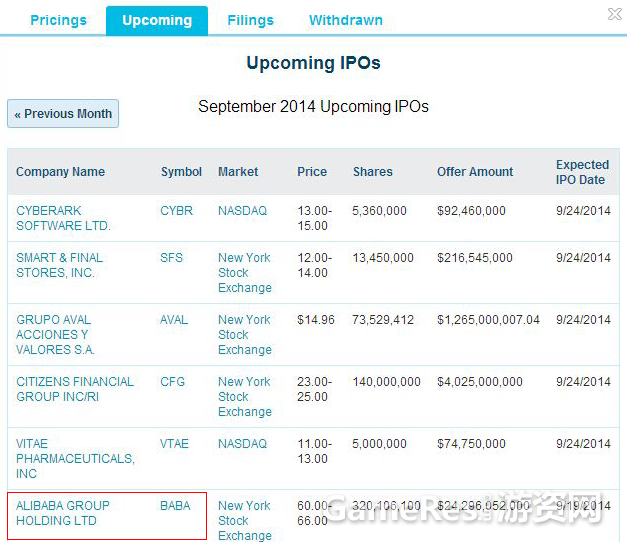Viewport: 627px width, 542px height.
Task: Open the SFS symbol link
Action: tap(171, 258)
